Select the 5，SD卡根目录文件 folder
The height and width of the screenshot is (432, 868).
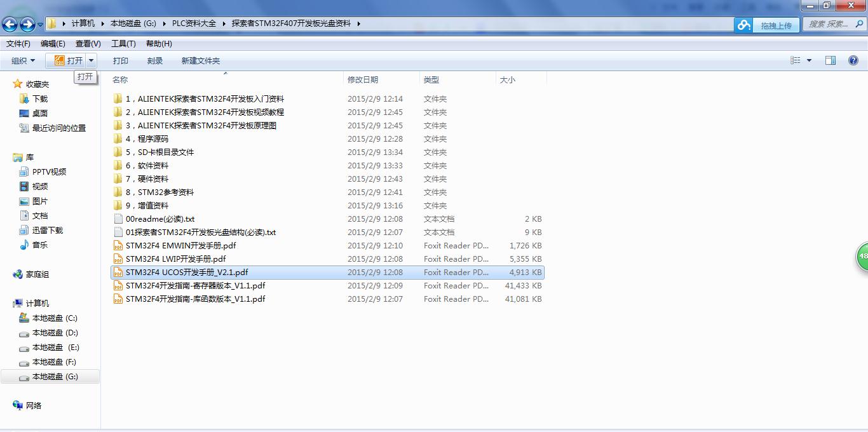pos(159,152)
